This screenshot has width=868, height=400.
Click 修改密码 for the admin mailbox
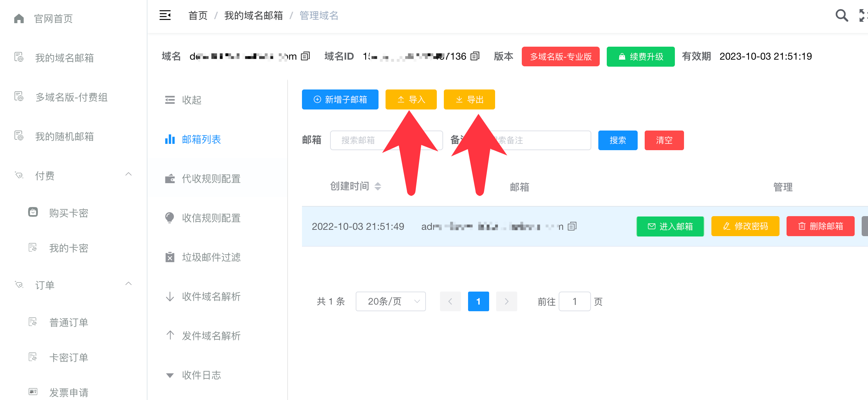(745, 226)
